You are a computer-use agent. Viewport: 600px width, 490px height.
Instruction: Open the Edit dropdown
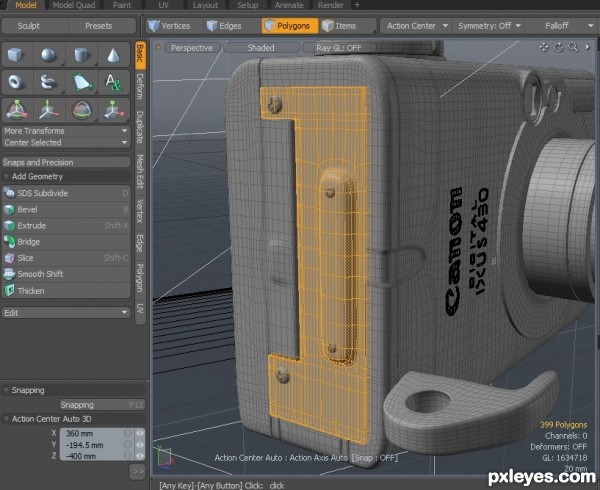pos(66,313)
